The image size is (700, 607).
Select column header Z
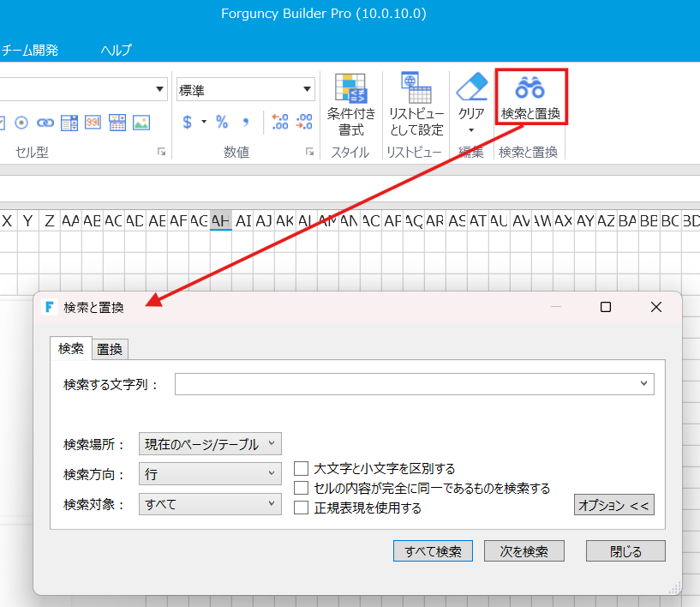pyautogui.click(x=50, y=220)
